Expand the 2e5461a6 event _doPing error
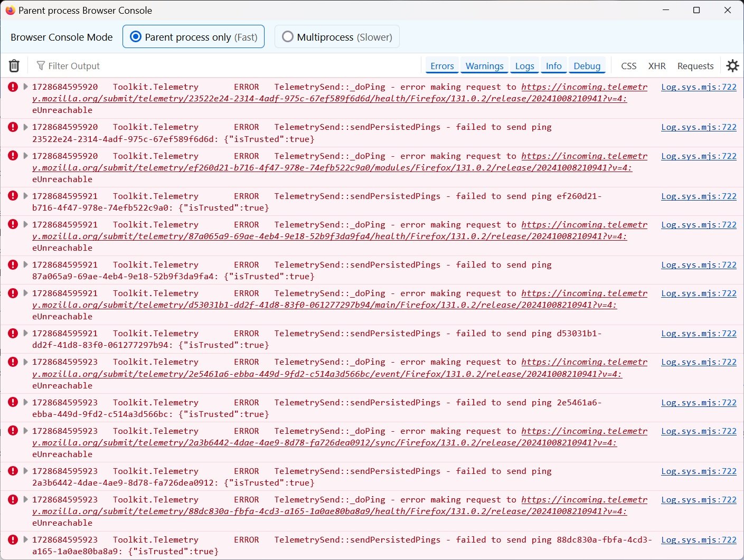Image resolution: width=744 pixels, height=560 pixels. [x=25, y=362]
